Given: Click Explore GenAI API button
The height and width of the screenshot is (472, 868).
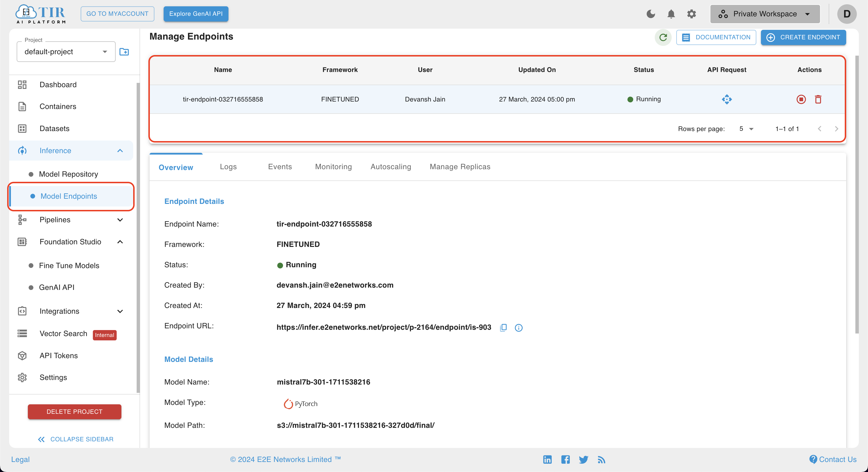Looking at the screenshot, I should 196,14.
